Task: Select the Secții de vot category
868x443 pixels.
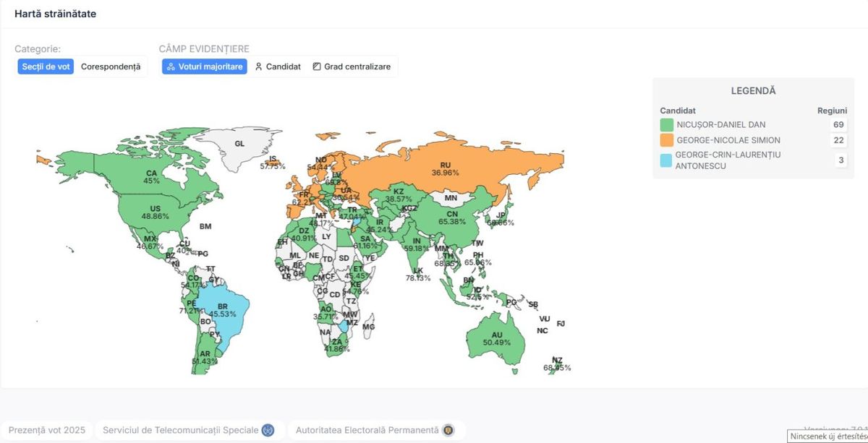Action: click(46, 66)
